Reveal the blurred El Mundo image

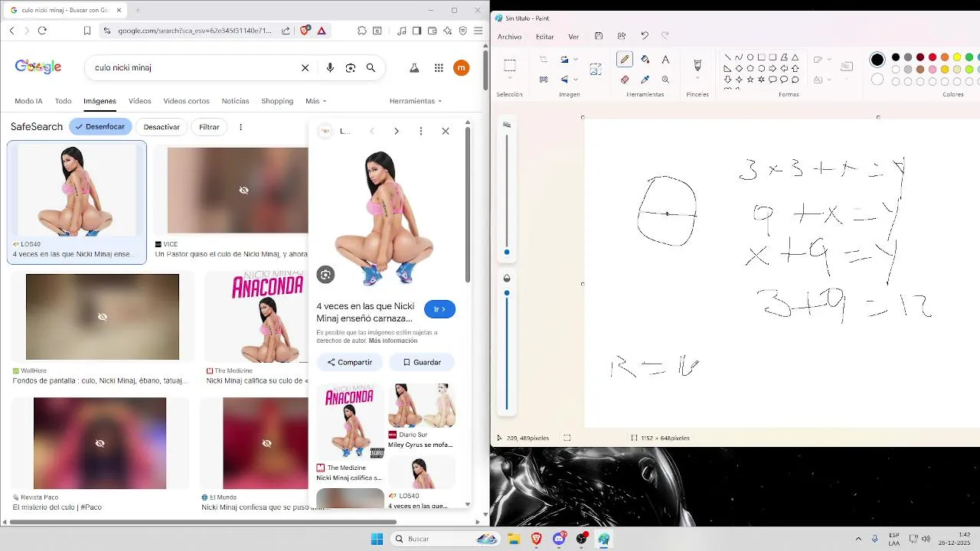coord(266,443)
